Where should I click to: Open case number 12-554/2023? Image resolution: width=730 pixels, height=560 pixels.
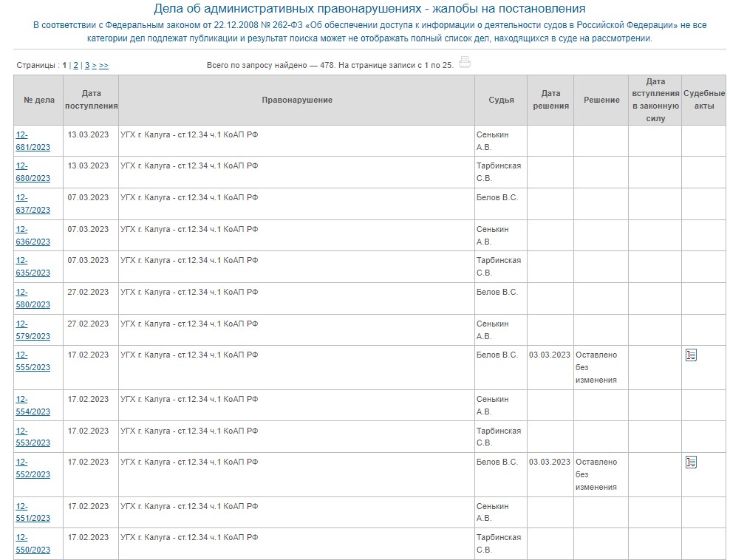(x=33, y=406)
